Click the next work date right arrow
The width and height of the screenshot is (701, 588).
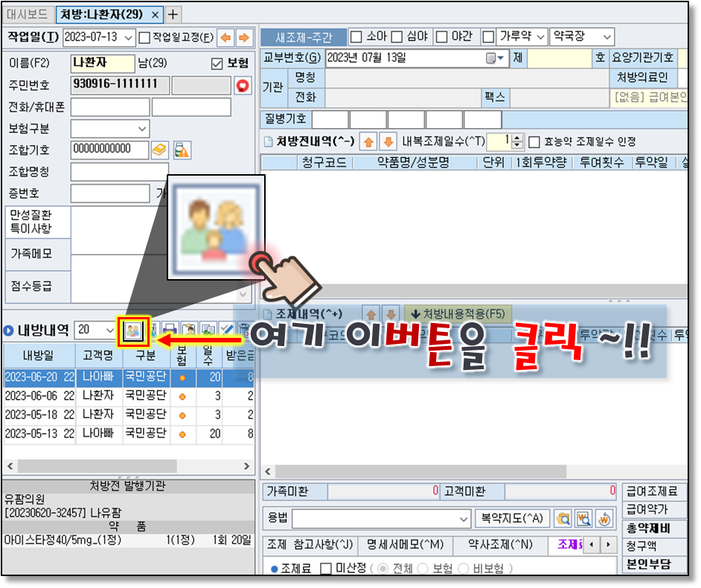[243, 37]
